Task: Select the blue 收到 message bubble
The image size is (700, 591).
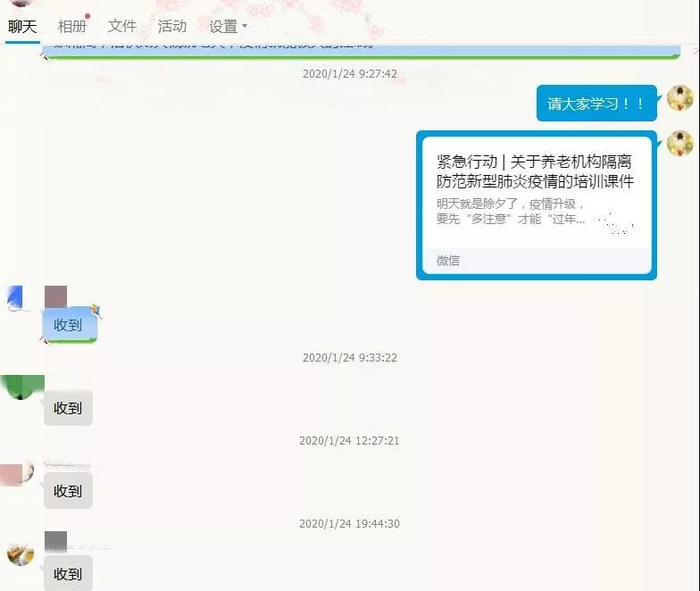Action: (68, 325)
